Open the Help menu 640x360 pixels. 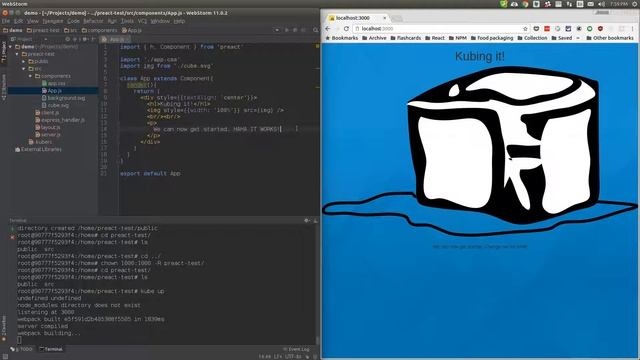[x=179, y=21]
